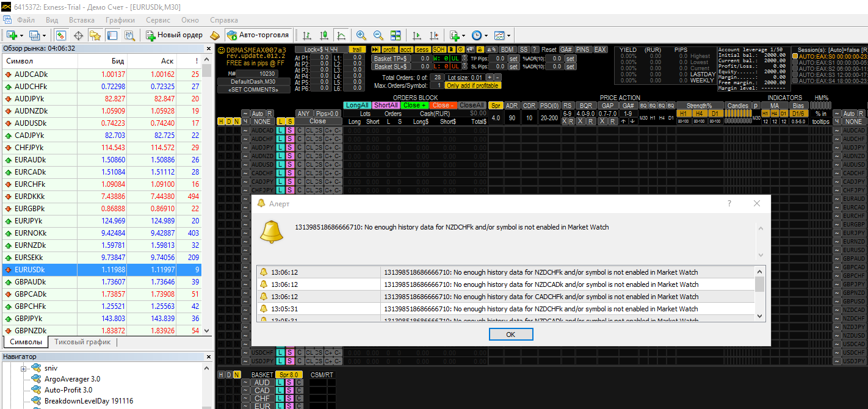Open the indicators list icon
868x409 pixels.
pos(454,35)
